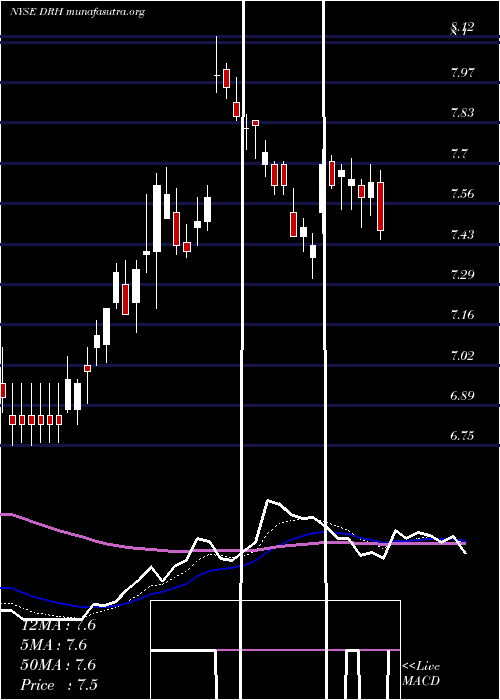Click the 7.83 price axis label
This screenshot has height=700, width=500.
coord(462,113)
